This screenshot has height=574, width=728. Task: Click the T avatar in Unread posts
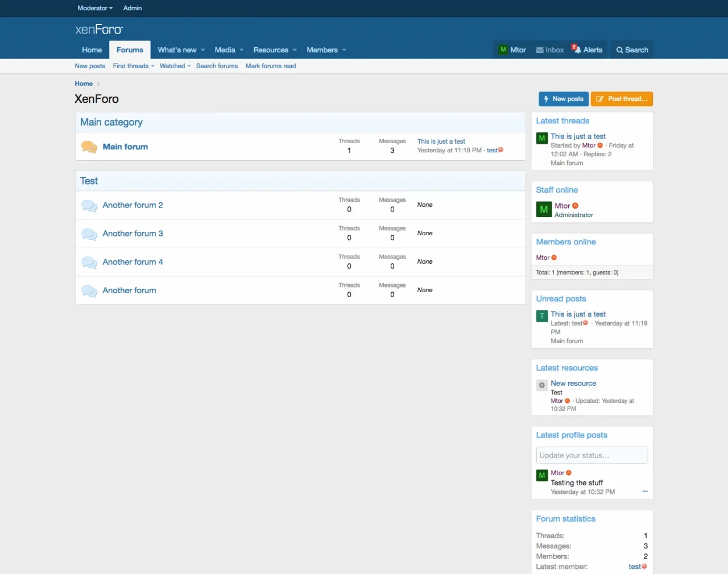(x=542, y=316)
